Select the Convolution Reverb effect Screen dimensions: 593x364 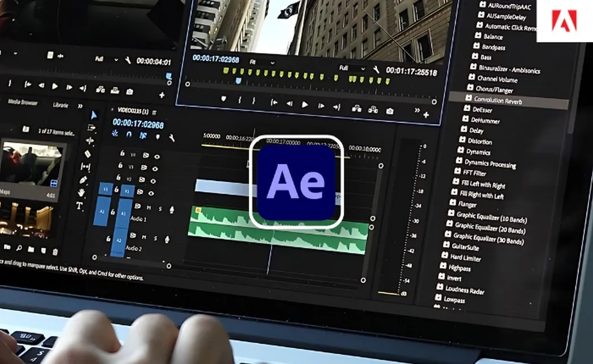(509, 100)
